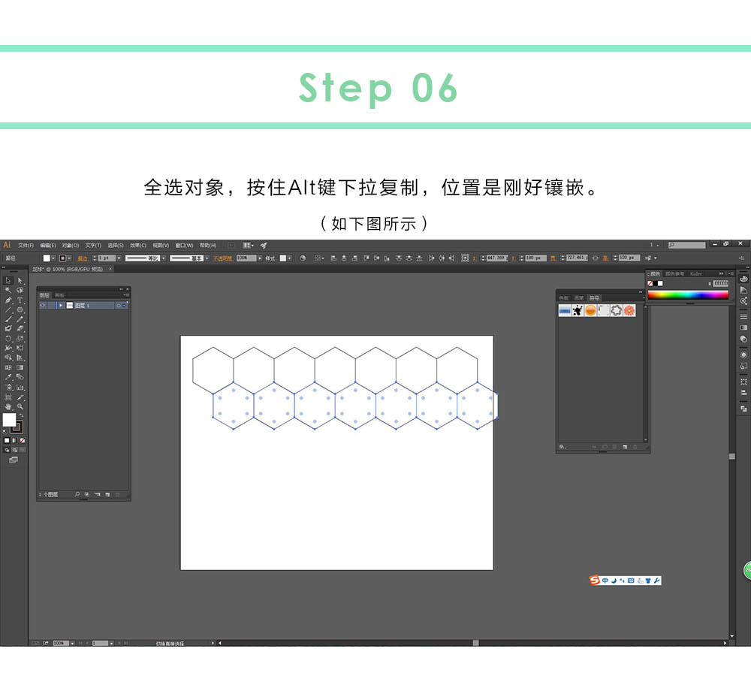Select the Pen tool

8,300
